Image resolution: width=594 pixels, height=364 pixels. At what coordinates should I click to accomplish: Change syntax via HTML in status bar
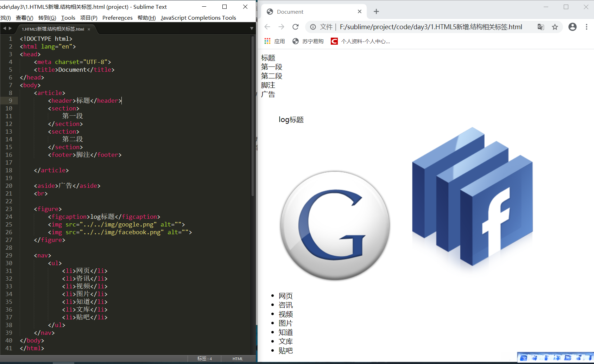pyautogui.click(x=238, y=359)
